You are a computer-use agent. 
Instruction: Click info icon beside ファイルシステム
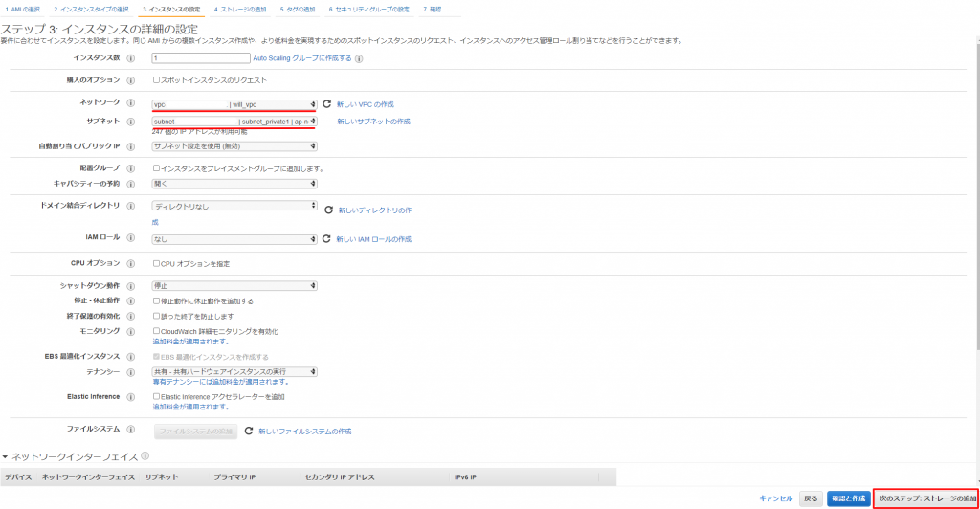tap(130, 429)
